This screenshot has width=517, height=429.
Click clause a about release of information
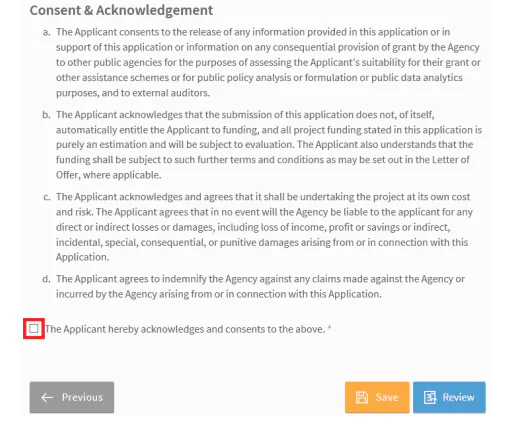(x=268, y=62)
